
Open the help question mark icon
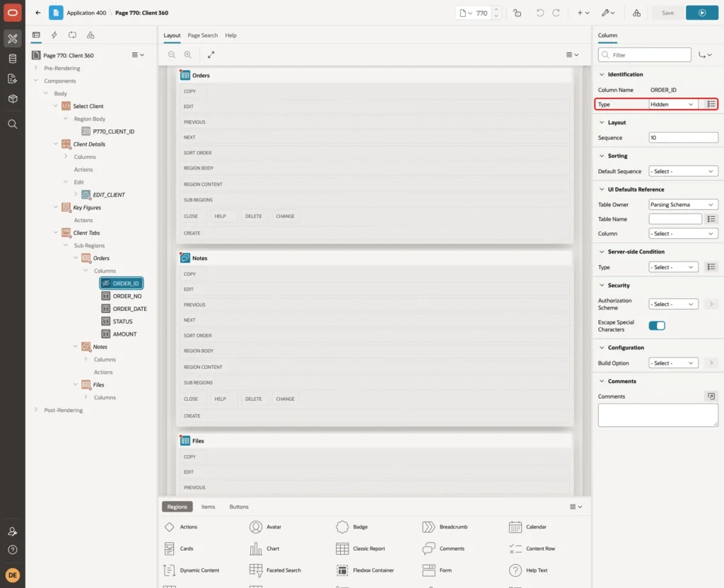coord(13,550)
